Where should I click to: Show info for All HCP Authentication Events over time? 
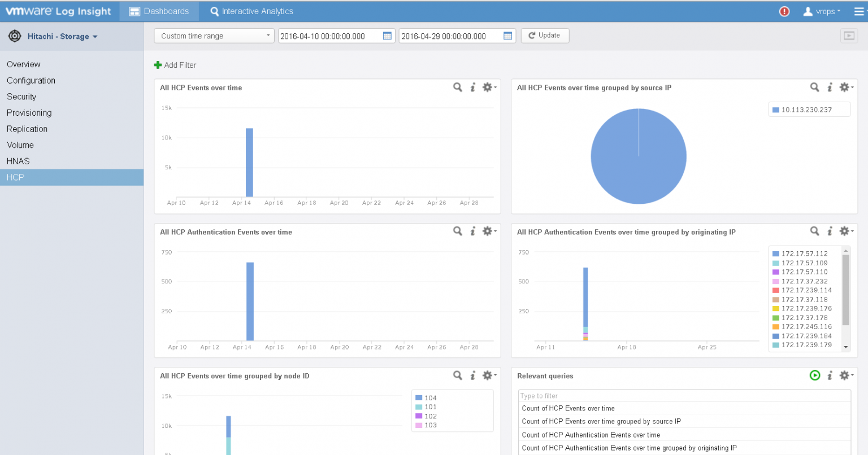pyautogui.click(x=473, y=231)
